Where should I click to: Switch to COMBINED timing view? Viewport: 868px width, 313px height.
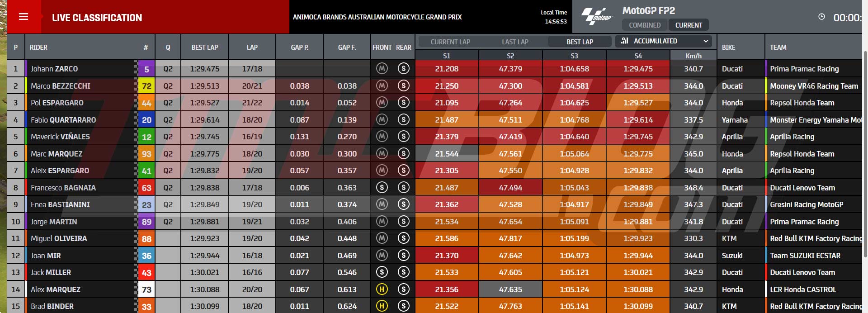tap(645, 25)
